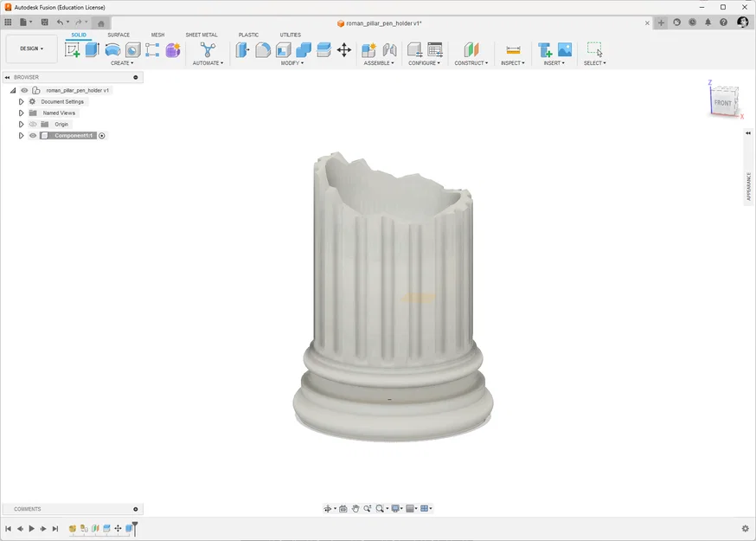Click the Save icon
The height and width of the screenshot is (541, 756).
coord(44,23)
